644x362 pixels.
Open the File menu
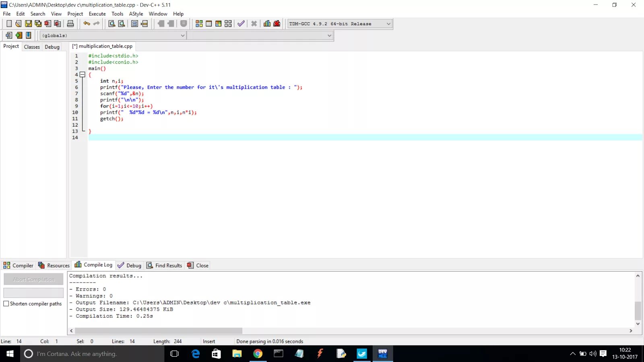7,14
